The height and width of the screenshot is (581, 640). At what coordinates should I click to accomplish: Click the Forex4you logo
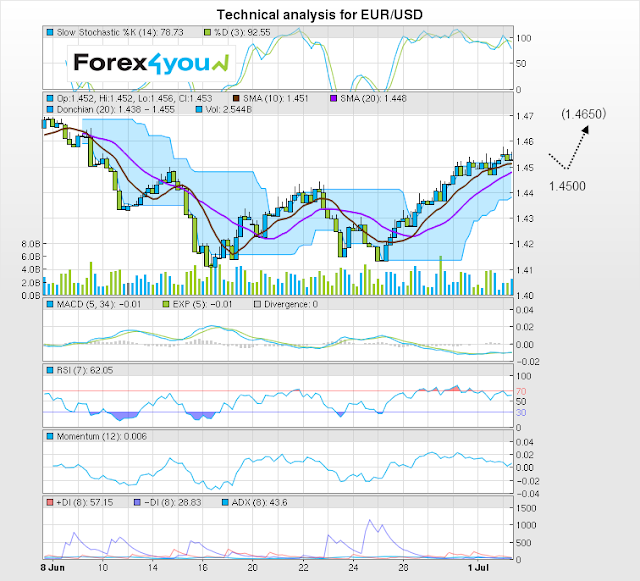click(x=151, y=63)
